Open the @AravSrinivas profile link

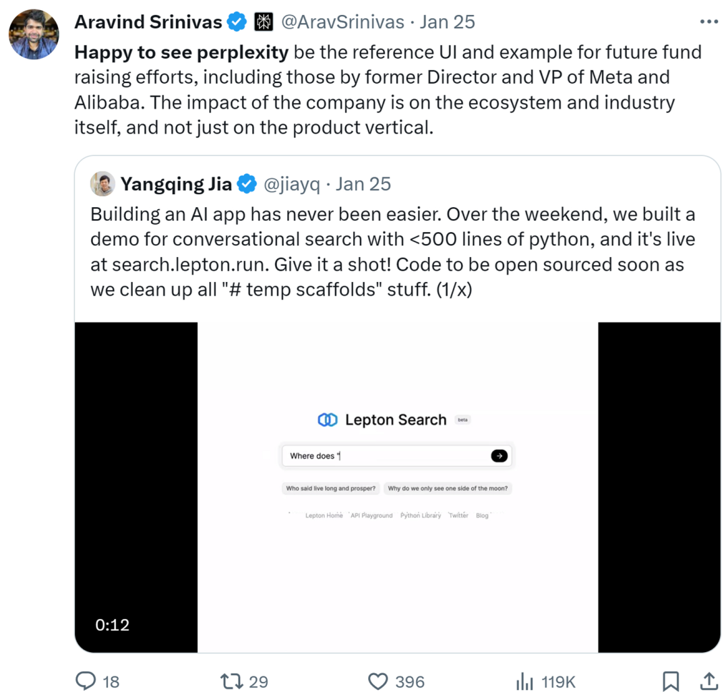click(342, 21)
